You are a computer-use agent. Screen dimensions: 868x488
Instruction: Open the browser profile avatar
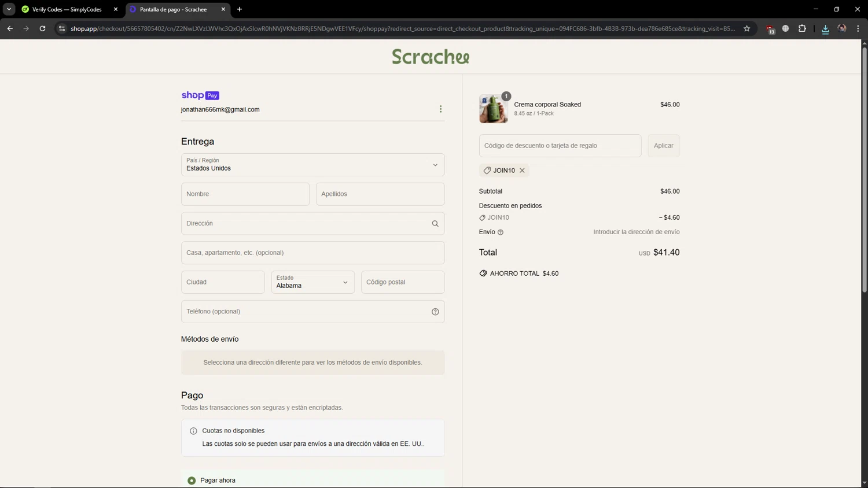842,28
